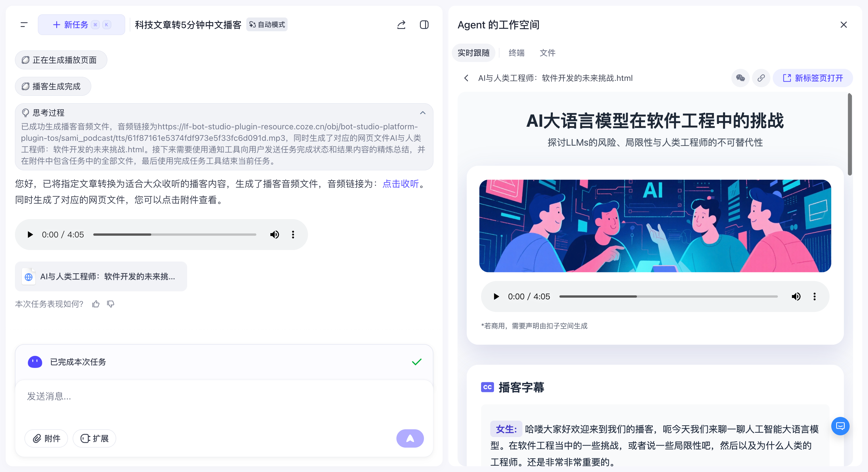This screenshot has width=868, height=472.
Task: Click the 女生: speaker label
Action: pyautogui.click(x=506, y=429)
